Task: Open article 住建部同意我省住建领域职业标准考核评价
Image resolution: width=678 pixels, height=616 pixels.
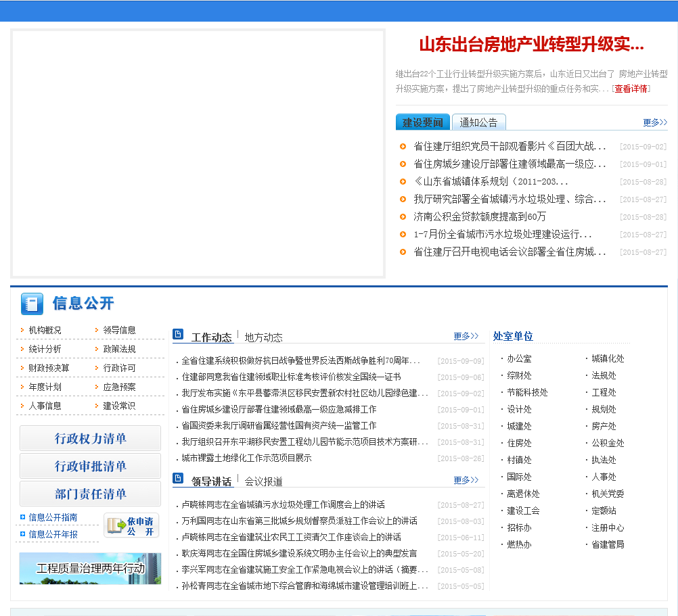Action: click(292, 377)
